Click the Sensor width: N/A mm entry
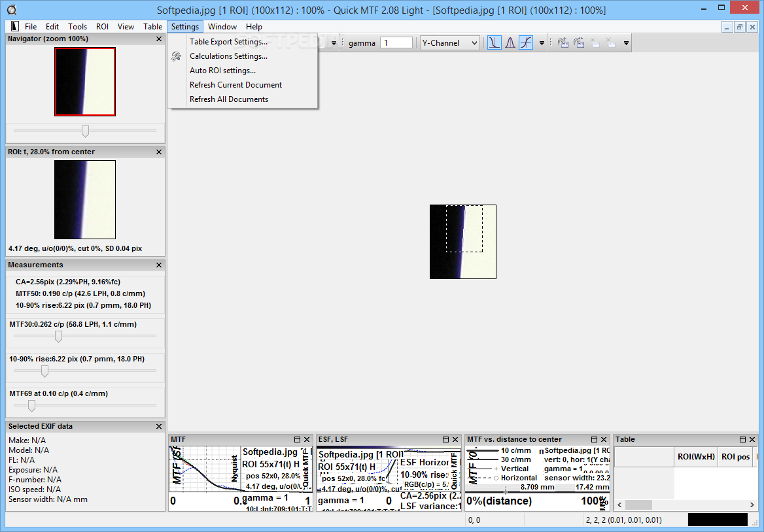Viewport: 764px width, 532px height. click(48, 499)
